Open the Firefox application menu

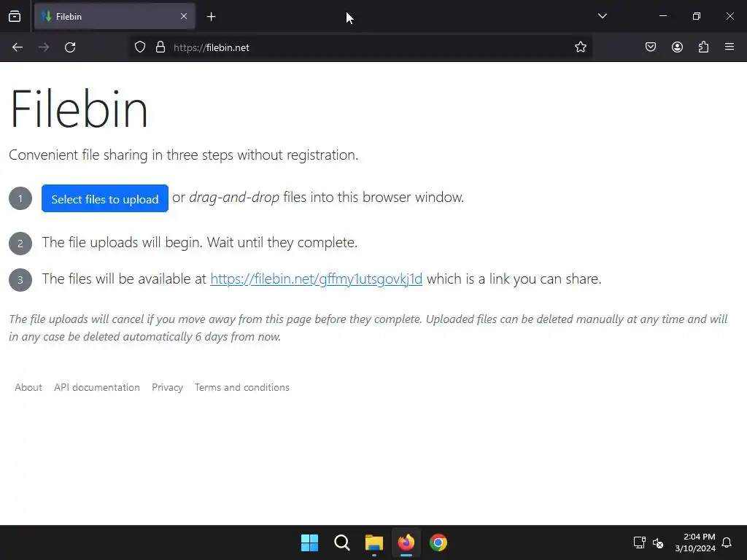coord(729,47)
